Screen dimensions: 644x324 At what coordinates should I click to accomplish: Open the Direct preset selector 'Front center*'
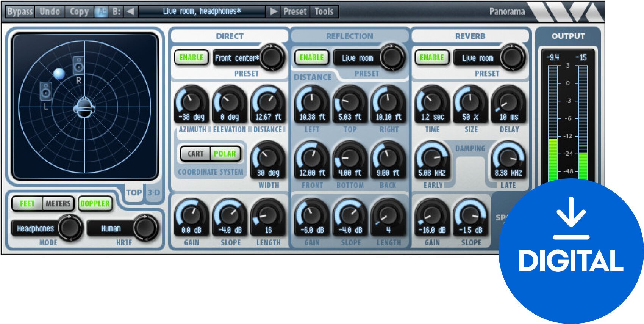click(237, 58)
